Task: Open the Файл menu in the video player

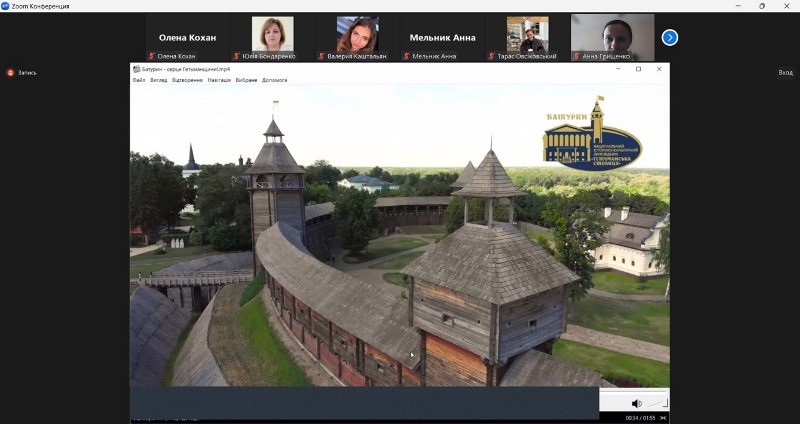Action: pyautogui.click(x=139, y=80)
